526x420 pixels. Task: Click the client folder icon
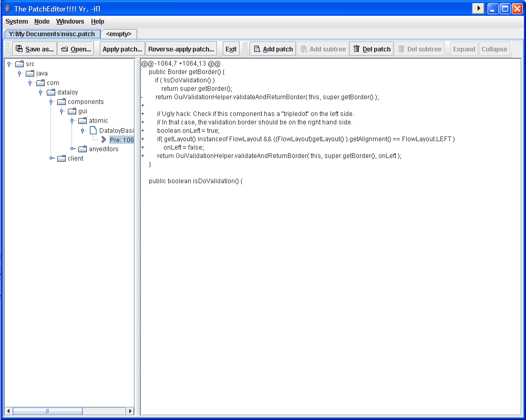pyautogui.click(x=61, y=158)
